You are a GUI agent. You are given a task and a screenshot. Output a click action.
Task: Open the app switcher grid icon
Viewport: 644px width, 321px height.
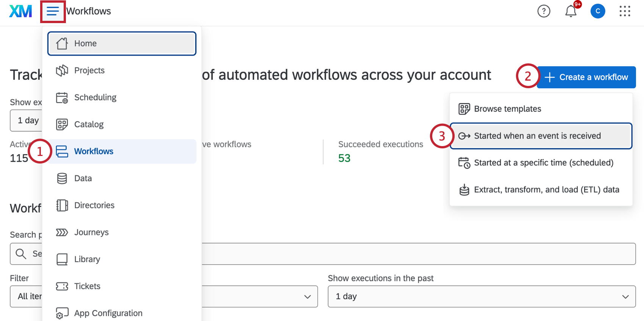pos(625,11)
